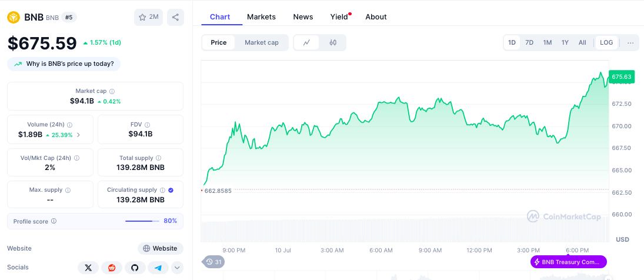The height and width of the screenshot is (280, 644).
Task: Open the Yield tab
Action: 339,16
